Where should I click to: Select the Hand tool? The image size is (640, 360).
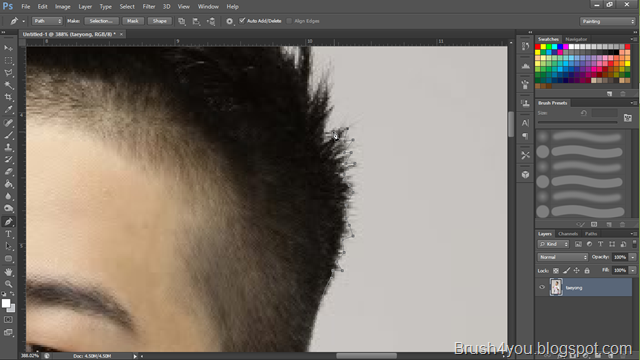(8, 271)
